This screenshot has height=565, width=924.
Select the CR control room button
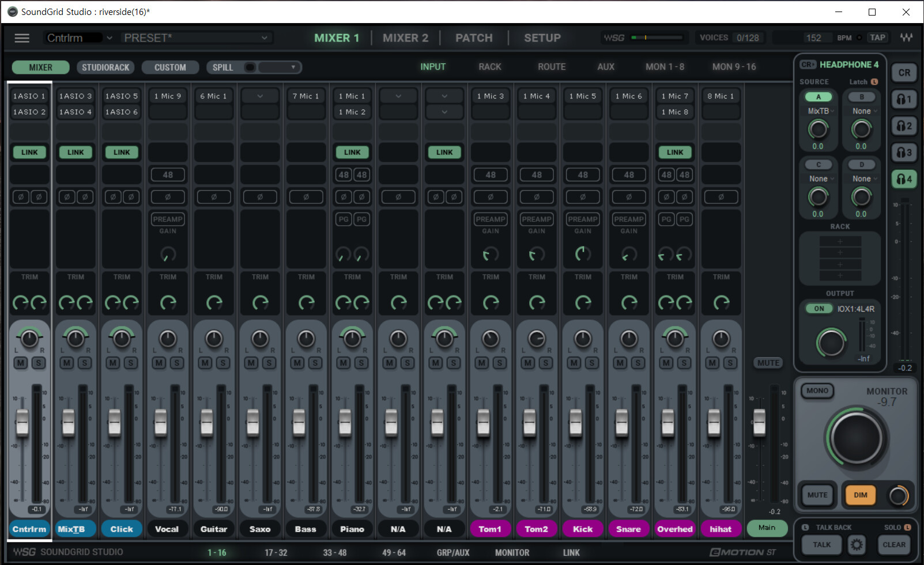point(904,73)
